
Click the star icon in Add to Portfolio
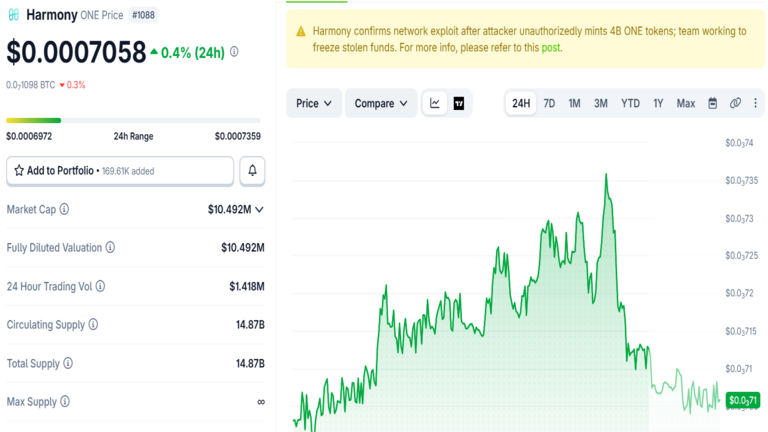(x=19, y=170)
